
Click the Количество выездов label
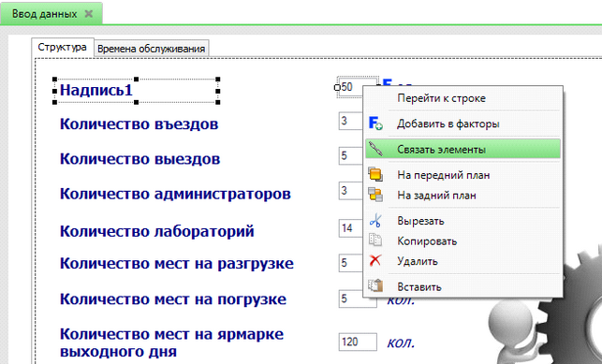tap(139, 159)
